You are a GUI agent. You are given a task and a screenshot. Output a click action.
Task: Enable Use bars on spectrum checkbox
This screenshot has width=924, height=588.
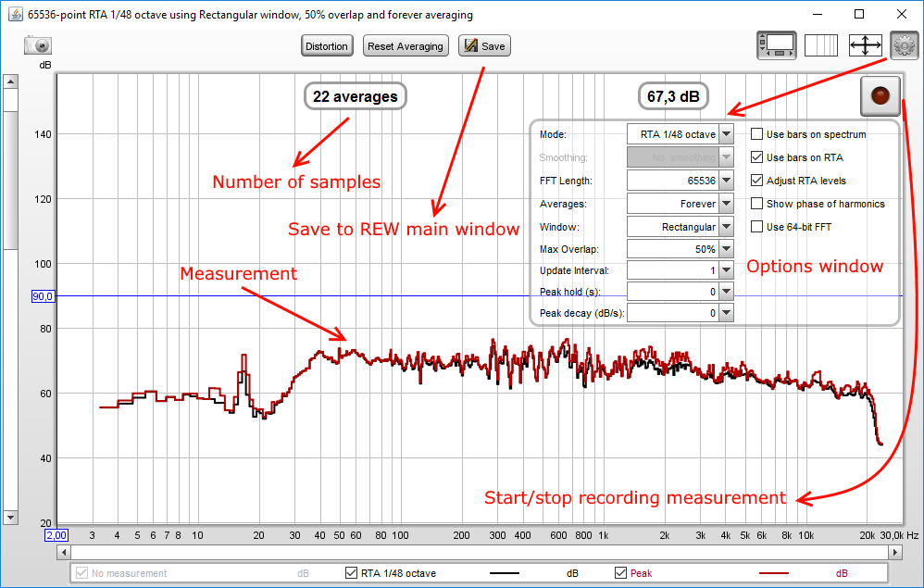(756, 134)
